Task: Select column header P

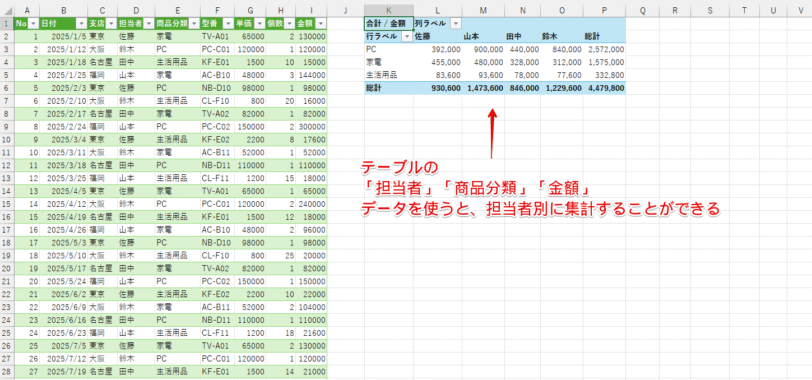Action: click(x=604, y=11)
